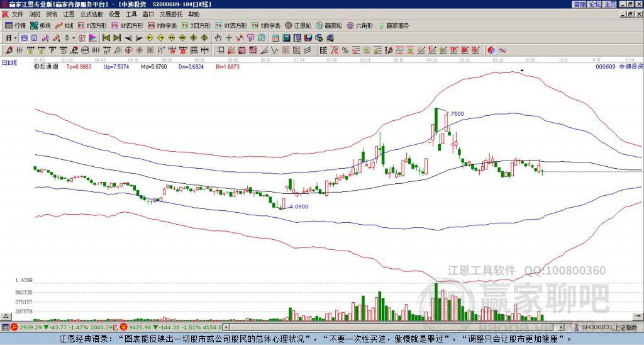Image resolution: width=644 pixels, height=345 pixels.
Task: Click the red floppy save icon
Action: (308, 38)
